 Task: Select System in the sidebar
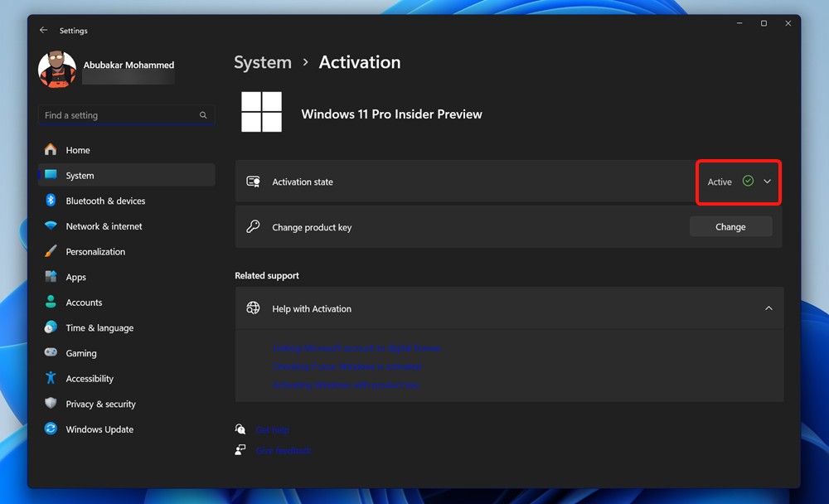tap(126, 175)
